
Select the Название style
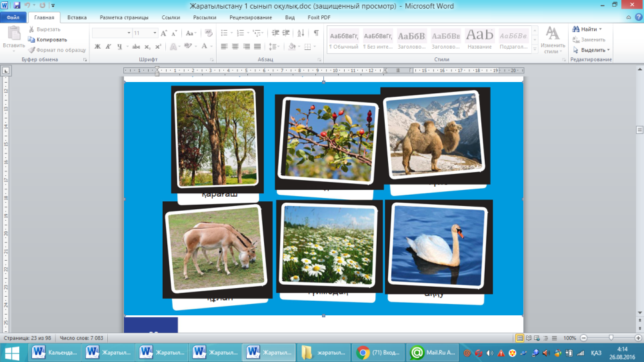tap(479, 39)
